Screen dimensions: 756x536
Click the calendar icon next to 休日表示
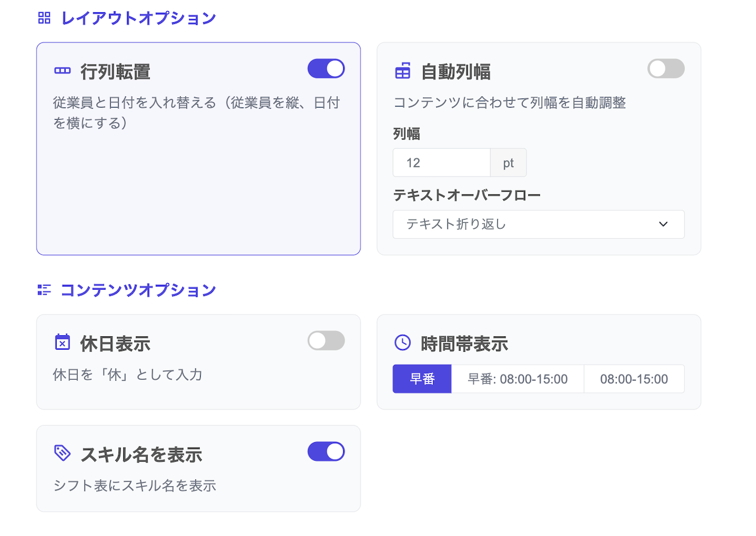click(62, 343)
